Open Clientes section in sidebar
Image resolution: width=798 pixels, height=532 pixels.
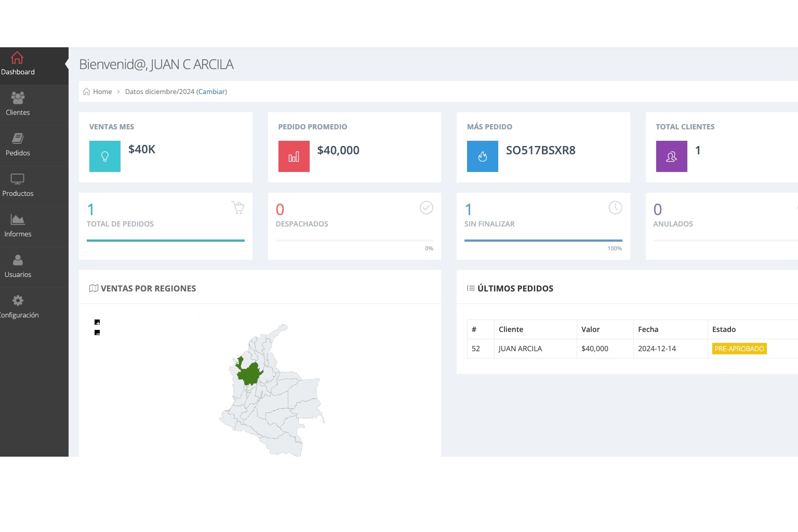coord(18,105)
